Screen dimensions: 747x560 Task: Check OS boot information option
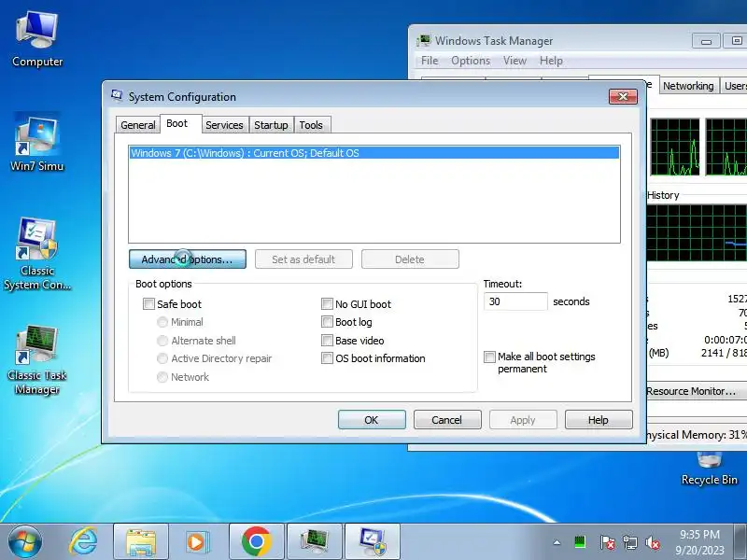click(x=327, y=358)
